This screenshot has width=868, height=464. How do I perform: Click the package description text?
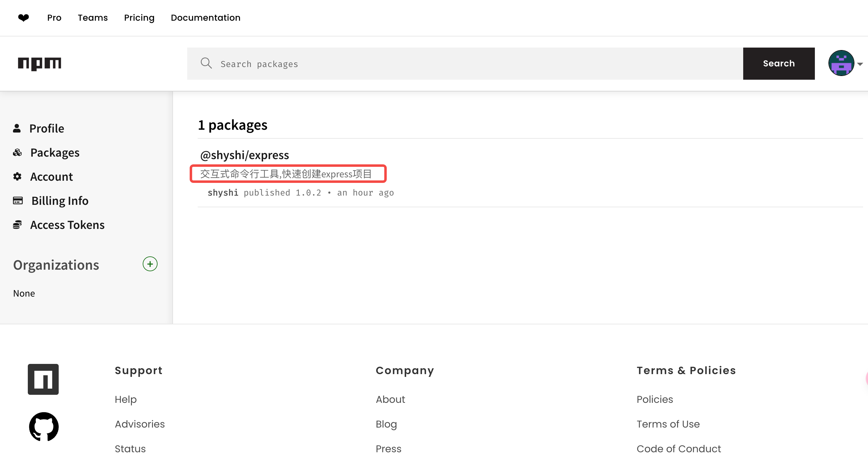[x=286, y=174]
